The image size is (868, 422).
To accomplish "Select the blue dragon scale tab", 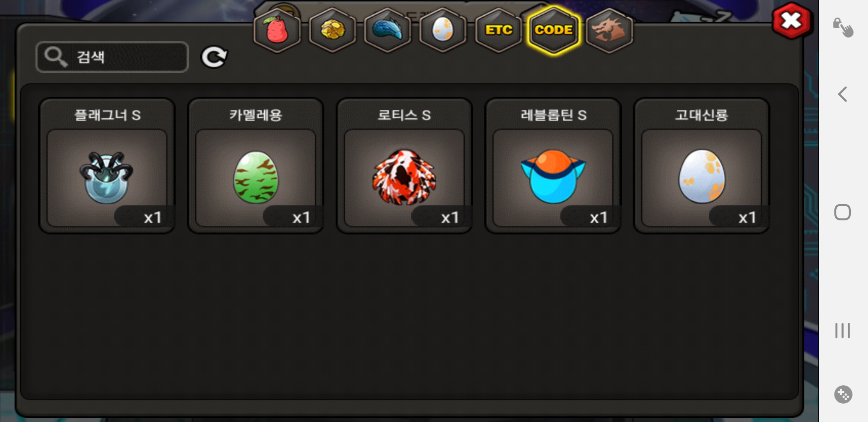I will [387, 30].
